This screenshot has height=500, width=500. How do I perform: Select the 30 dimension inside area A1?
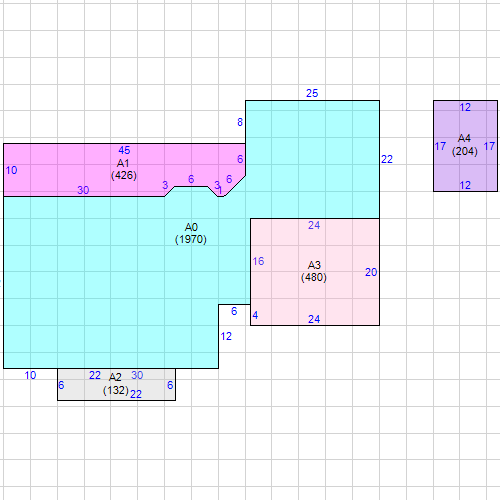click(x=83, y=190)
